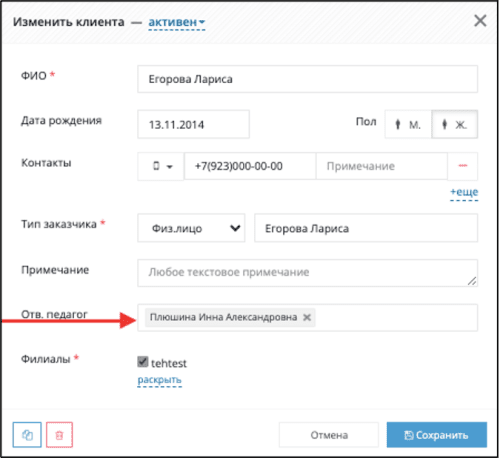The image size is (500, 458).
Task: Select female gender Ж.
Action: (x=455, y=124)
